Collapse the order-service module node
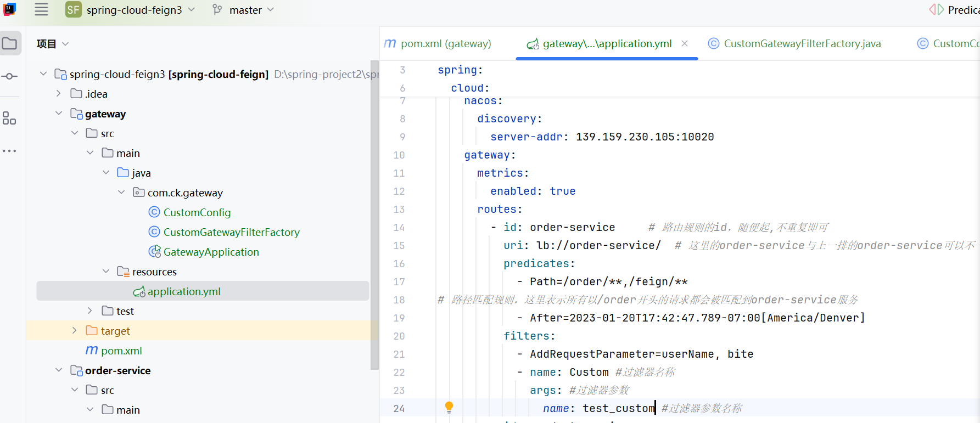This screenshot has width=980, height=423. (x=59, y=370)
